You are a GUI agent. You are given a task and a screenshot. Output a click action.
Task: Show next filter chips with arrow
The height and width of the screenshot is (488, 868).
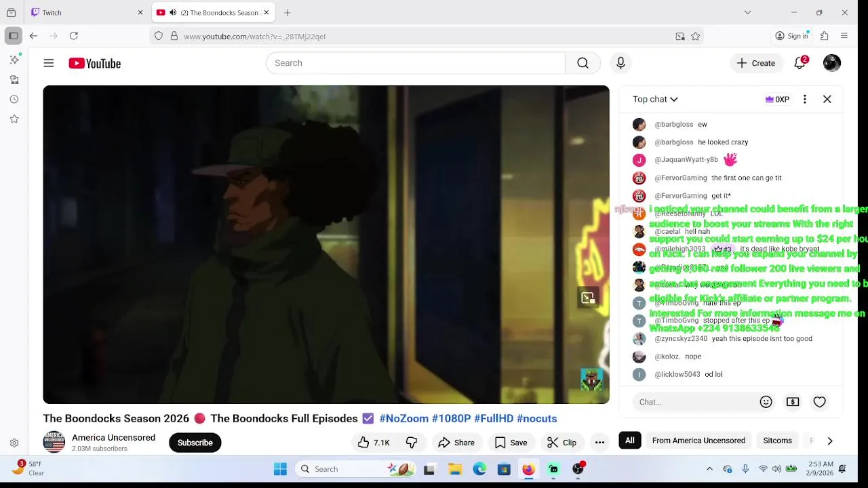pos(829,441)
